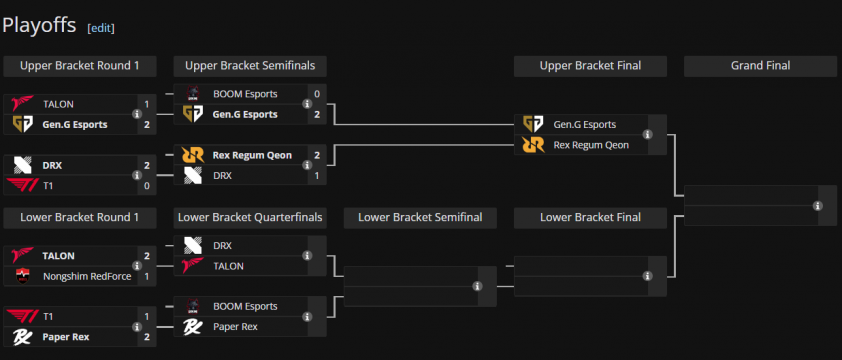
Task: Click the empty Grand Final top slot
Action: point(751,195)
